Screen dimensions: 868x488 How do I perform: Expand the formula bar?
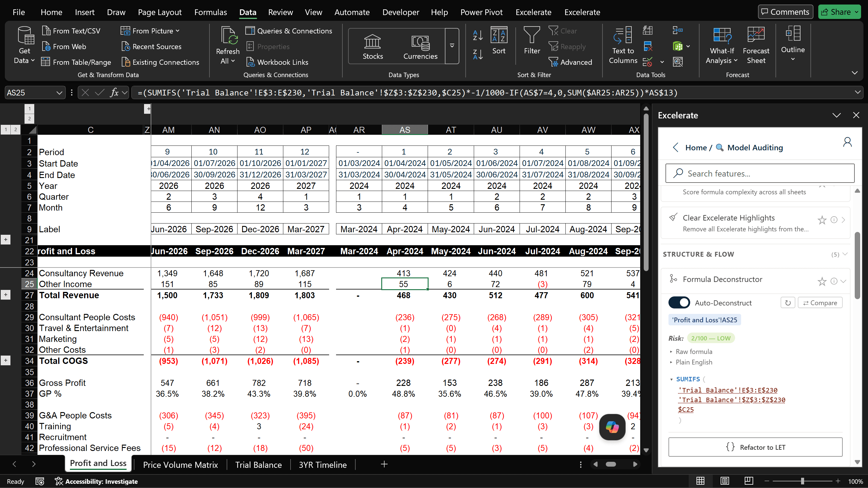[x=857, y=92]
